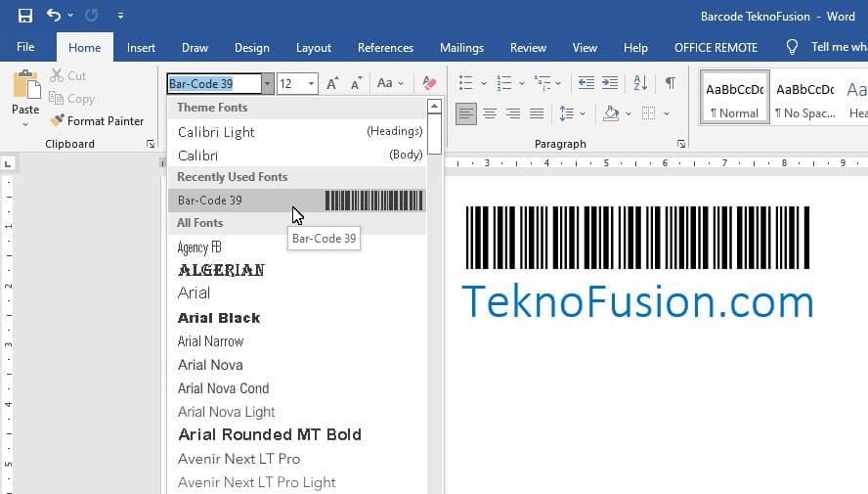868x494 pixels.
Task: Increase font size with grow icon
Action: (333, 83)
